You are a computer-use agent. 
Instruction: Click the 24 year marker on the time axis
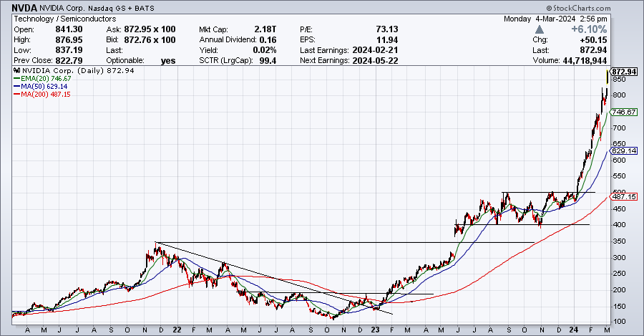pyautogui.click(x=574, y=330)
